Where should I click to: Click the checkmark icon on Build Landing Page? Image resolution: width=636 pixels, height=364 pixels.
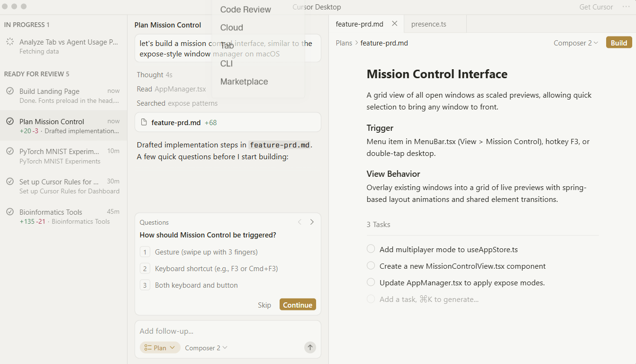(x=10, y=91)
